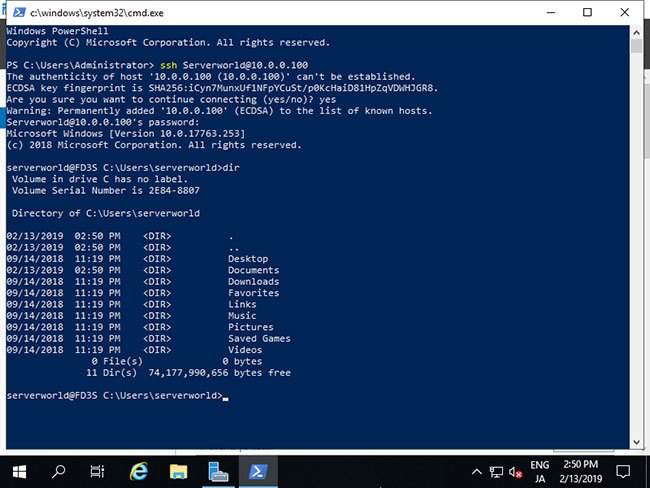The image size is (650, 488).
Task: Select the PowerShell taskbar button
Action: 258,472
